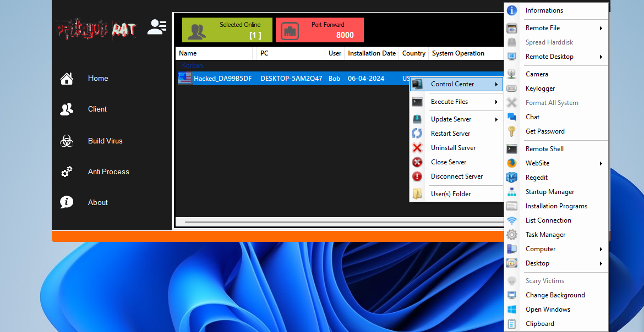Click the Clipboard icon in the menu

point(512,324)
